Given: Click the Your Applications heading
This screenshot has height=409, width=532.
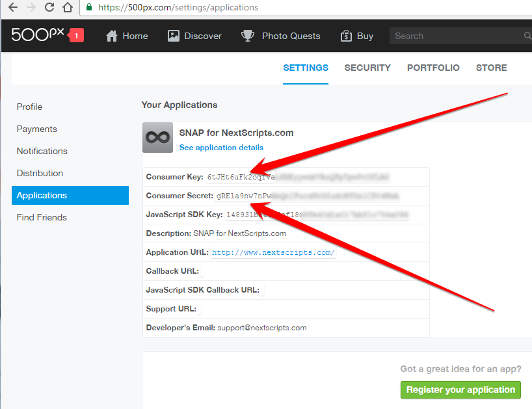Looking at the screenshot, I should (x=179, y=105).
